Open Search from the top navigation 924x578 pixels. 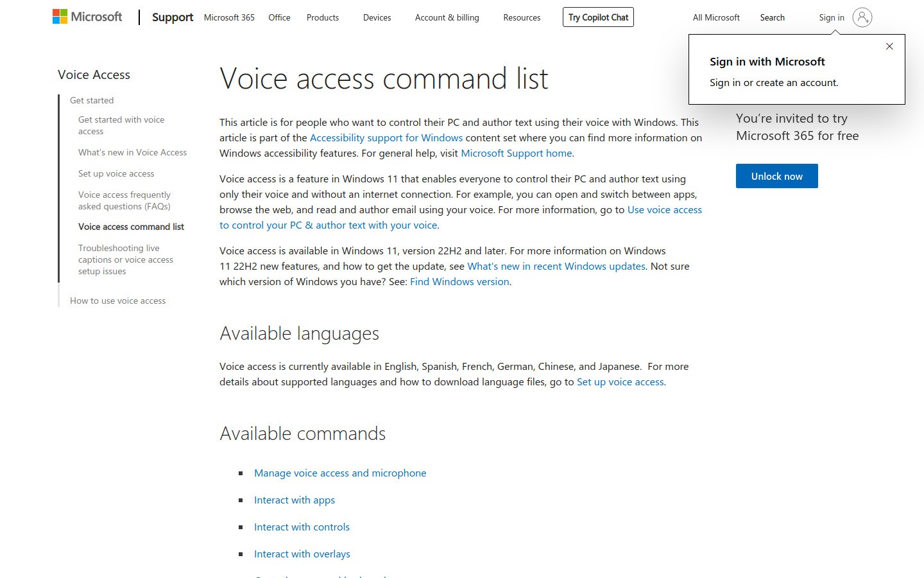point(772,17)
